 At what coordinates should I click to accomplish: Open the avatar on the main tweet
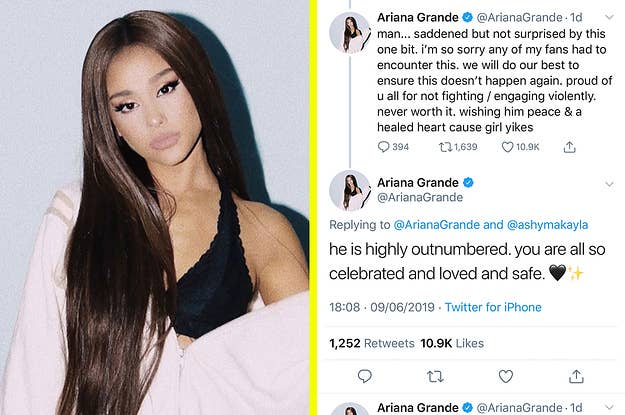pos(350,191)
